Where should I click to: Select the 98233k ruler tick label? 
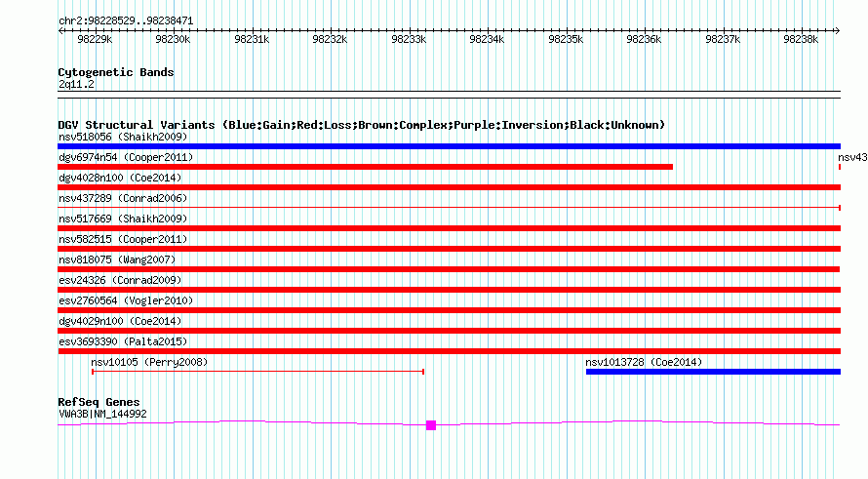(x=409, y=39)
